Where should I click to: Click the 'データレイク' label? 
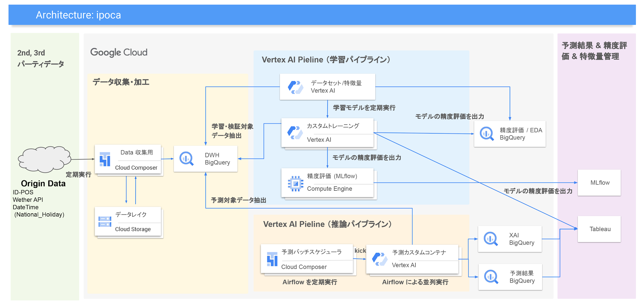click(131, 214)
